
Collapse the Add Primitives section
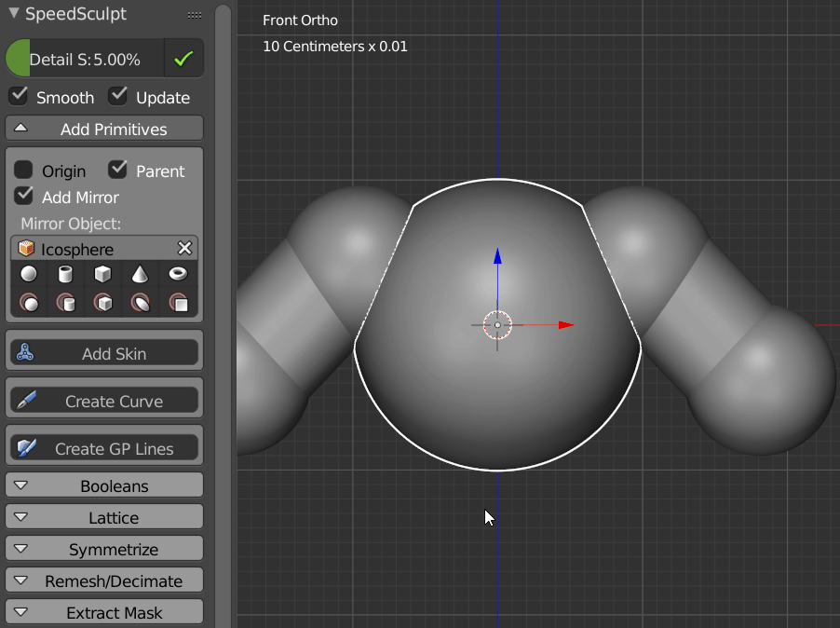click(x=103, y=128)
